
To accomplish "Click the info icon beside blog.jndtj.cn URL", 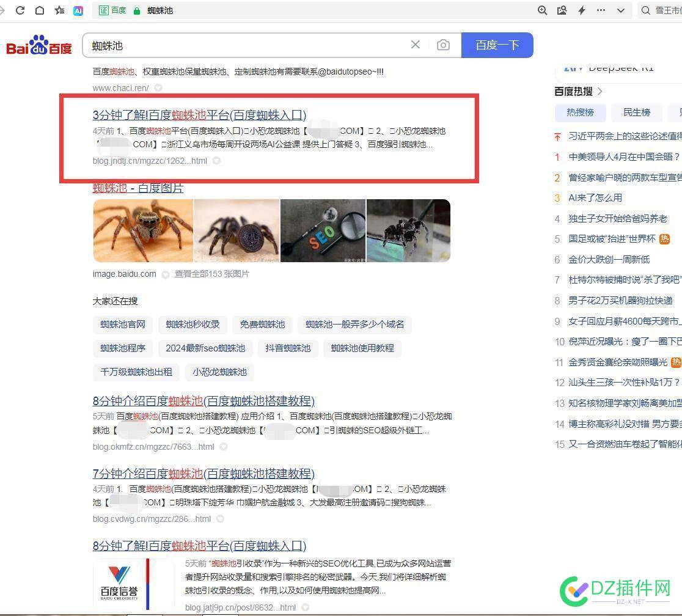I will point(216,161).
